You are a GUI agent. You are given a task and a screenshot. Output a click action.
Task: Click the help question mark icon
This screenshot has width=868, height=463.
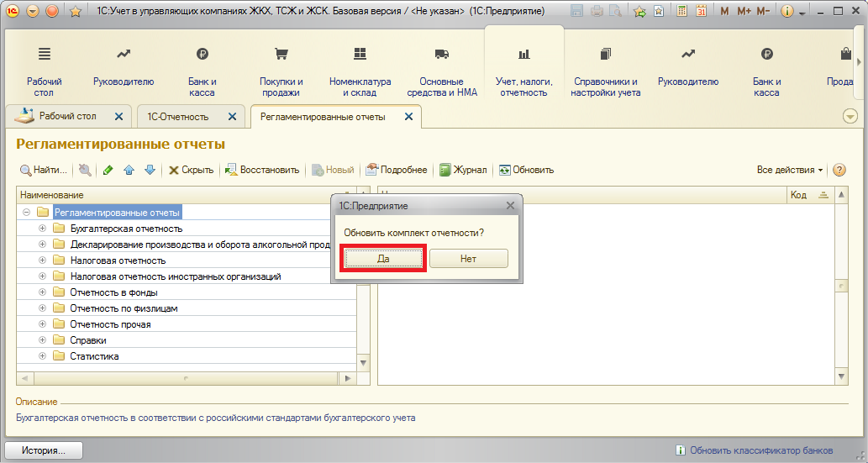(x=839, y=170)
